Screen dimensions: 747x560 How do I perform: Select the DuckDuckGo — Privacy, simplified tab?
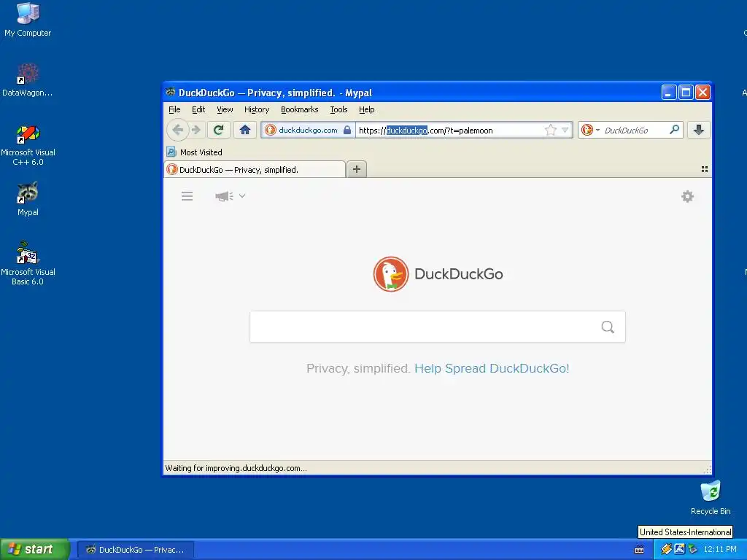(x=255, y=169)
